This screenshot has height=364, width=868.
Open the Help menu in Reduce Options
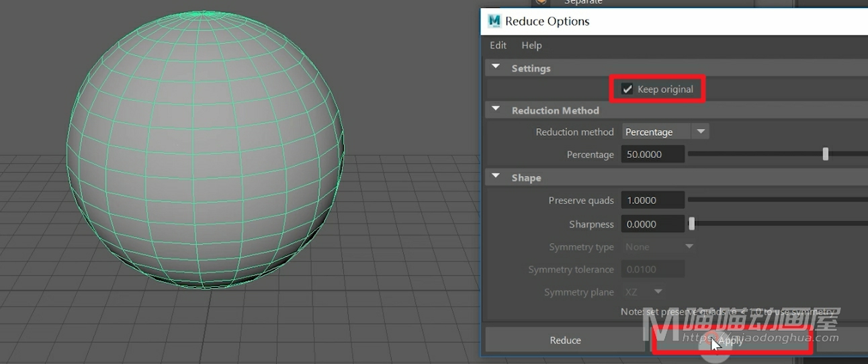pos(531,45)
